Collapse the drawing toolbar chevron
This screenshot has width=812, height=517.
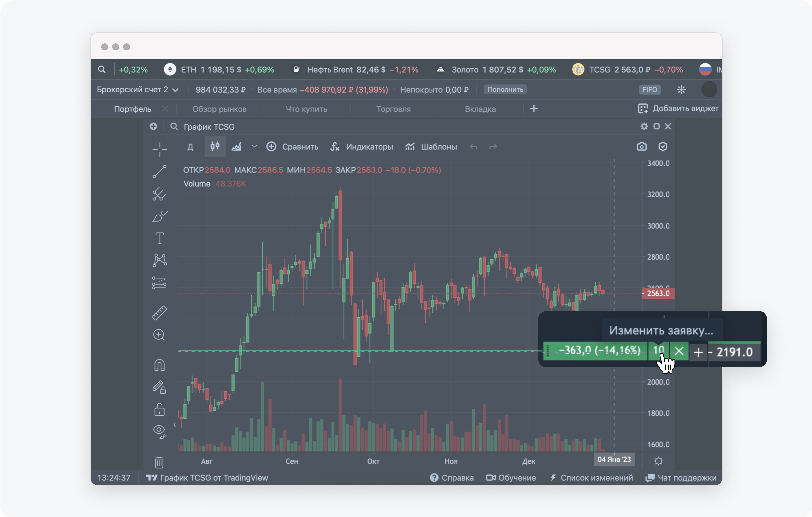point(175,425)
